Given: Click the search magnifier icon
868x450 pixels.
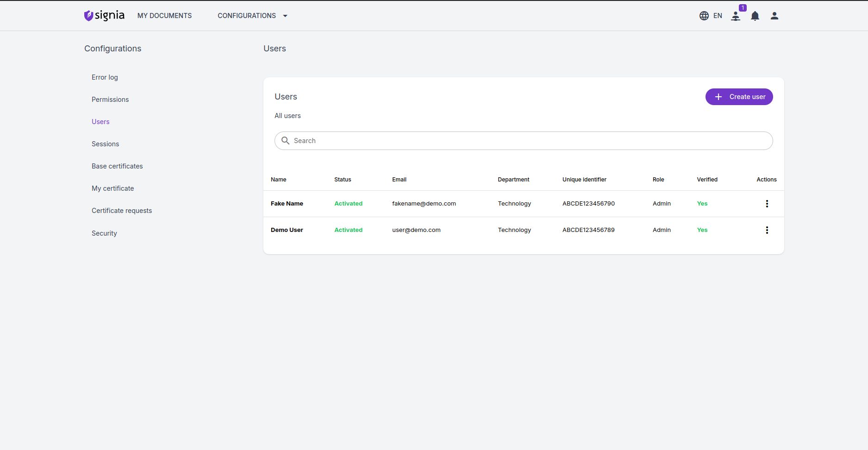Looking at the screenshot, I should (x=286, y=141).
